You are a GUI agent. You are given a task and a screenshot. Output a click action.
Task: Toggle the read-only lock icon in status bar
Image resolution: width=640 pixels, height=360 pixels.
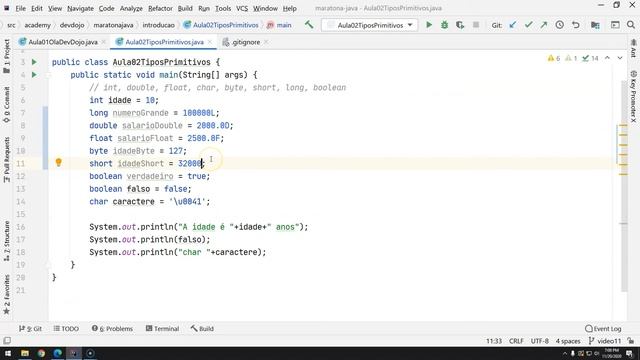(x=631, y=341)
